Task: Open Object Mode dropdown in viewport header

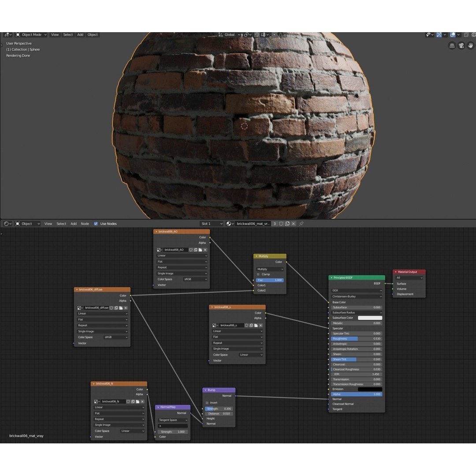Action: click(31, 35)
